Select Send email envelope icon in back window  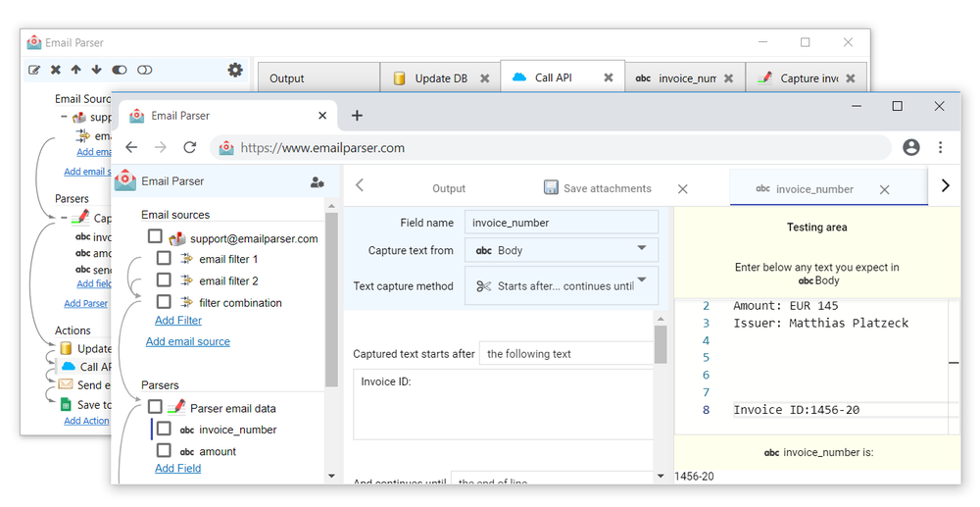66,384
